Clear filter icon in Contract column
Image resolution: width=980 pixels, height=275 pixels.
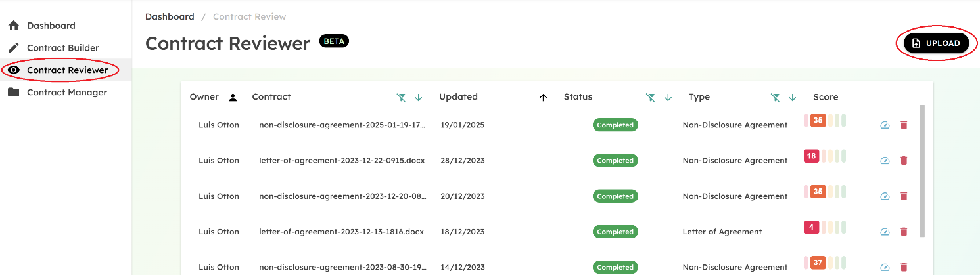[x=402, y=97]
